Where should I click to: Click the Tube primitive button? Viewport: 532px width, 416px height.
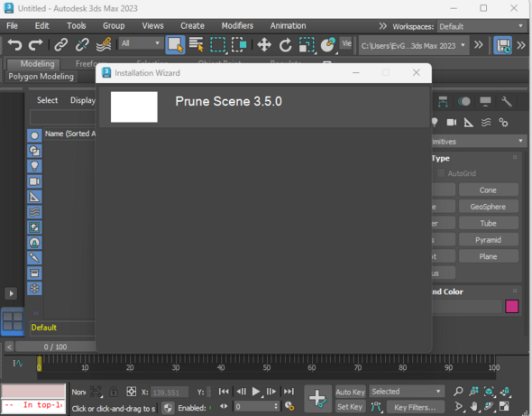click(x=489, y=223)
